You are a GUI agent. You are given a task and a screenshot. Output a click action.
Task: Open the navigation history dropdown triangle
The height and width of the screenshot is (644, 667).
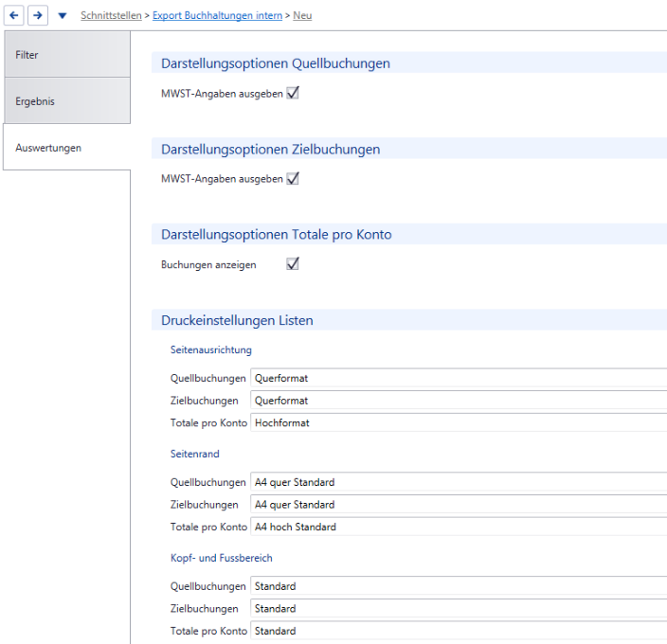click(63, 16)
